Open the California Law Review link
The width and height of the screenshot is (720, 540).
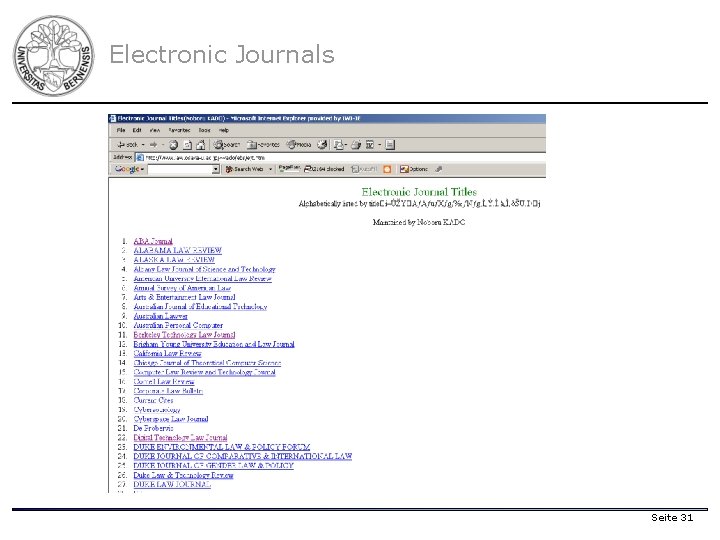(x=168, y=354)
